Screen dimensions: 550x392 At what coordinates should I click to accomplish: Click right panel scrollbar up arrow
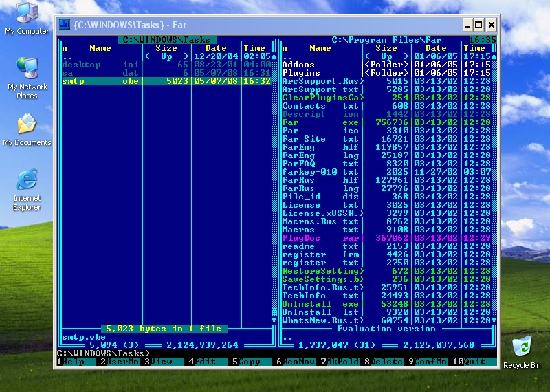(x=494, y=56)
